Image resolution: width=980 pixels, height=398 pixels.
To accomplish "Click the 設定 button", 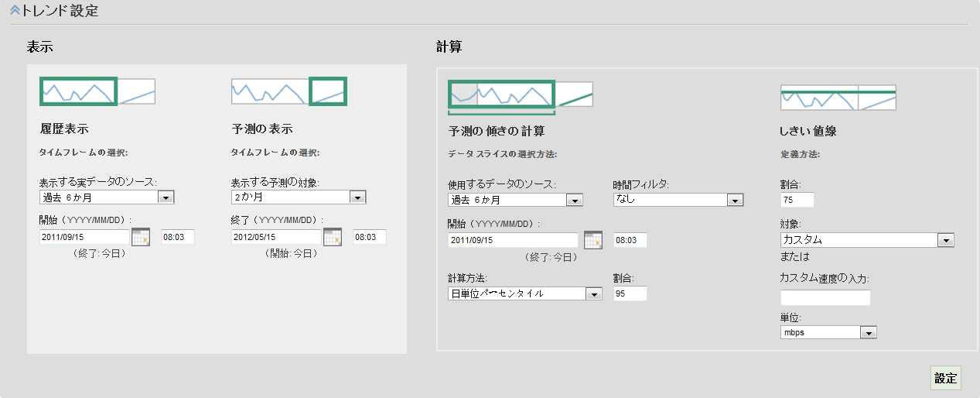I will tap(945, 378).
